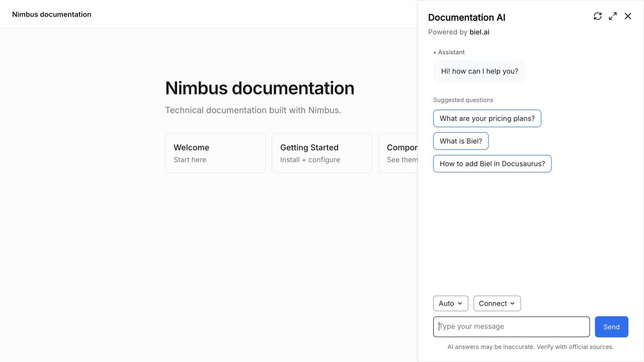Close the Documentation AI panel
Viewport: 644px width, 362px height.
(628, 16)
